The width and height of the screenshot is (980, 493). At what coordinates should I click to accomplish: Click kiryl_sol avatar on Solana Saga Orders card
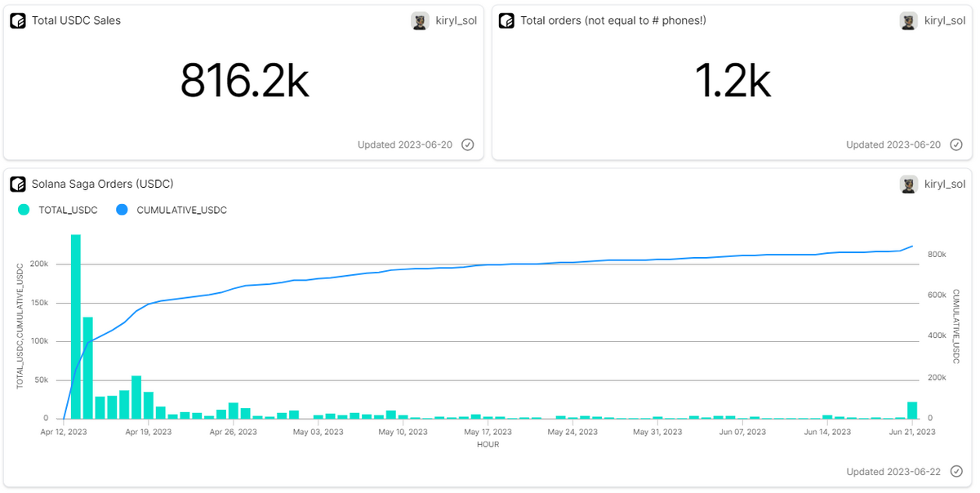(908, 184)
